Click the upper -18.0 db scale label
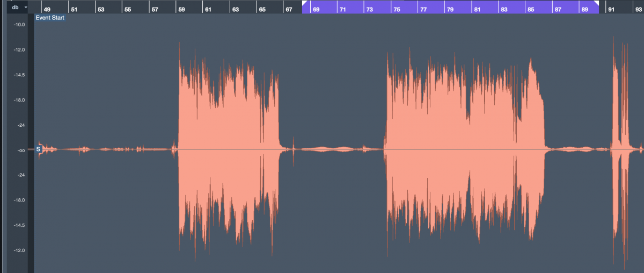The height and width of the screenshot is (273, 644). coord(18,100)
